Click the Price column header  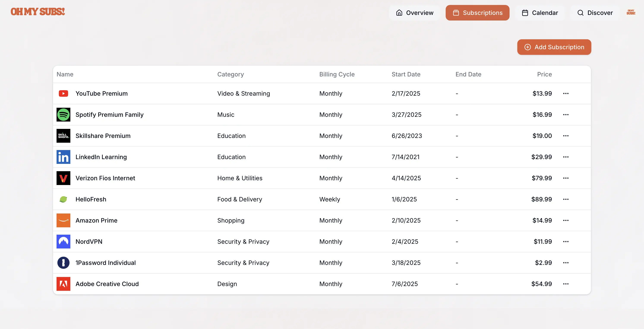coord(544,74)
